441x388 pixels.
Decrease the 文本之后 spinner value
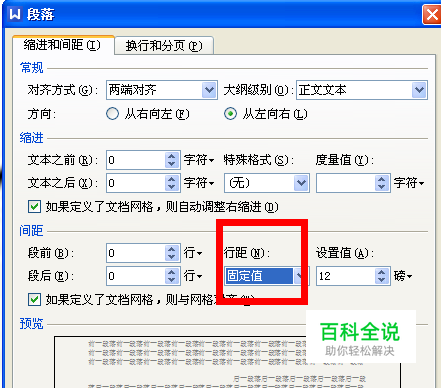click(x=172, y=187)
